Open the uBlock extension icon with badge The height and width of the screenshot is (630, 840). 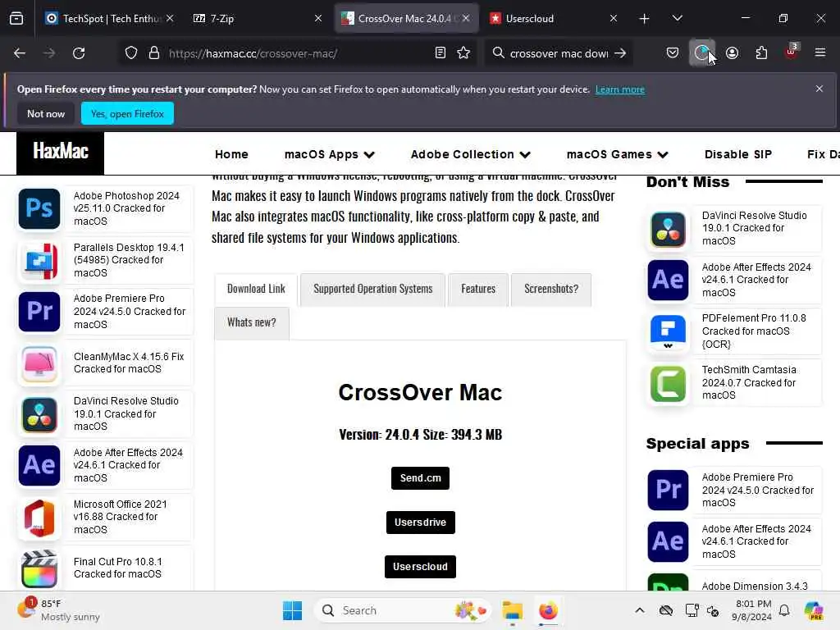792,52
